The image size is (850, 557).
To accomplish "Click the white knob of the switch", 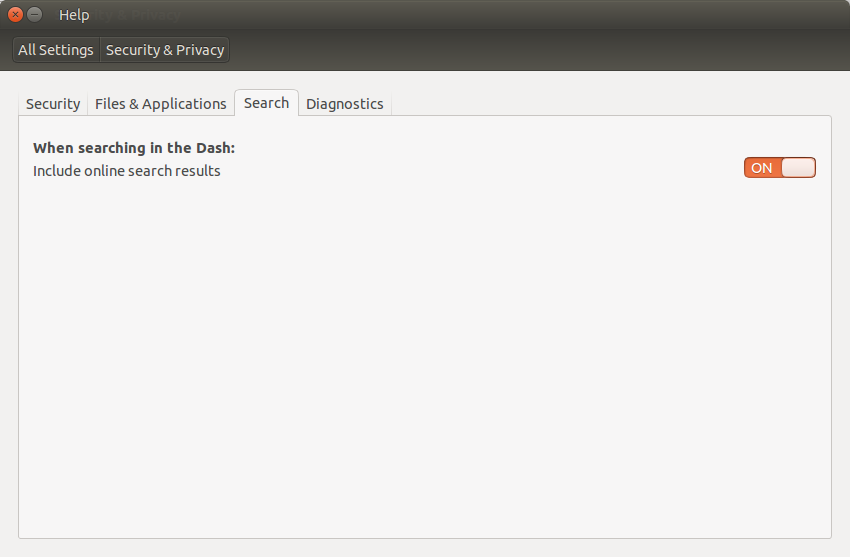I will [798, 168].
